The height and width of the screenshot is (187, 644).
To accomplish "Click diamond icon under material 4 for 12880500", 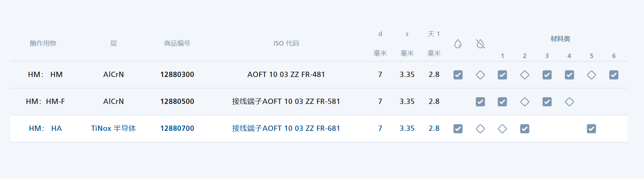I will click(x=569, y=102).
